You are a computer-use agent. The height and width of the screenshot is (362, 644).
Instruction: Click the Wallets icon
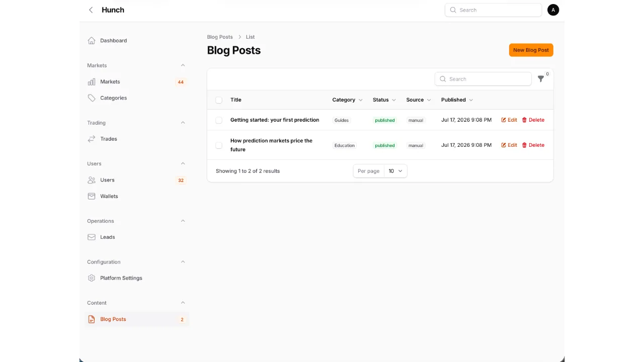click(x=92, y=196)
